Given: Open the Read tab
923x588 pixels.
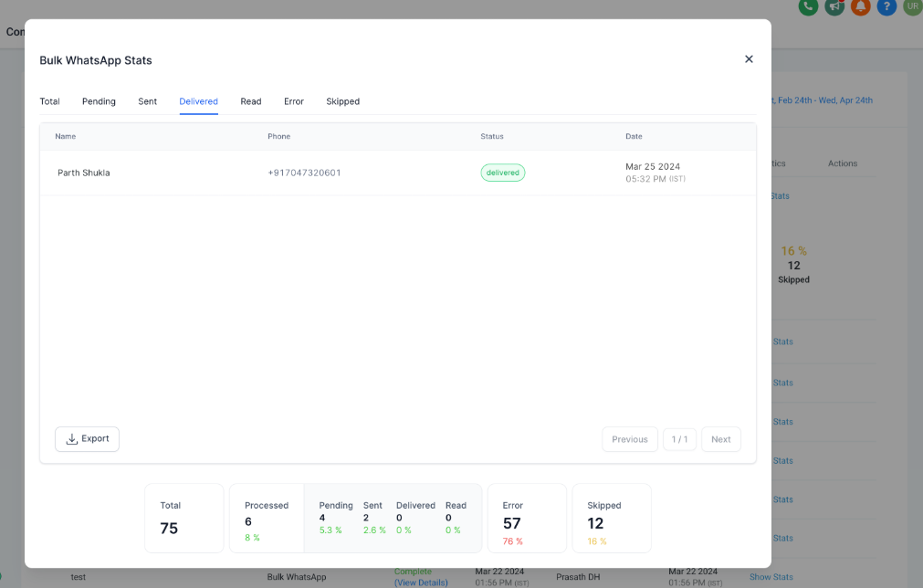Looking at the screenshot, I should pyautogui.click(x=251, y=101).
